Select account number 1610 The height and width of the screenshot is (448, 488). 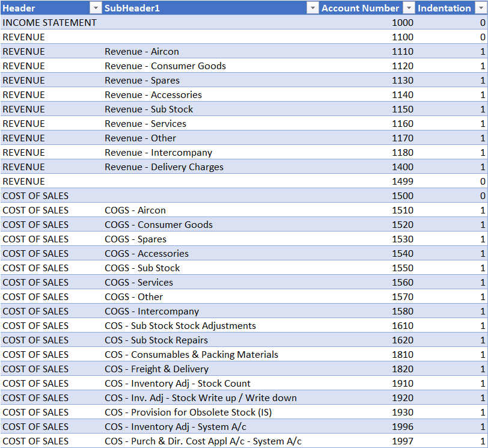pyautogui.click(x=403, y=326)
